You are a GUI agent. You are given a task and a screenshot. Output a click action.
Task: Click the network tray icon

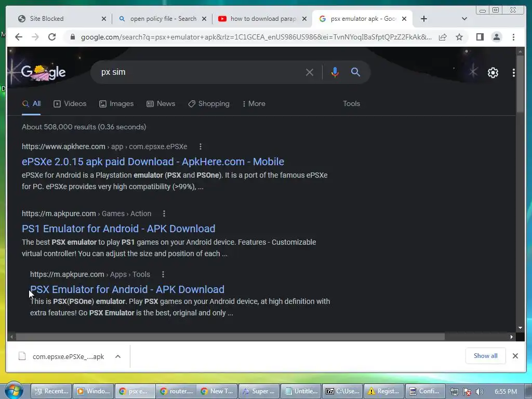coord(454,392)
